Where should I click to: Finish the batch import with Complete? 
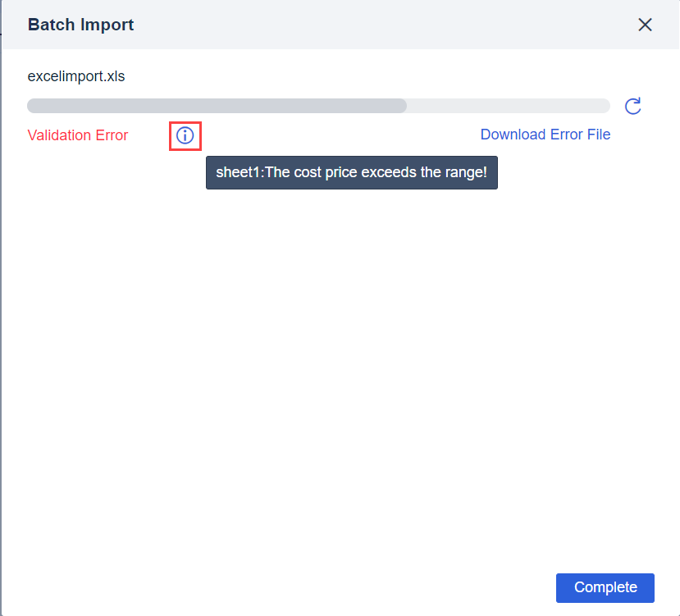tap(605, 587)
